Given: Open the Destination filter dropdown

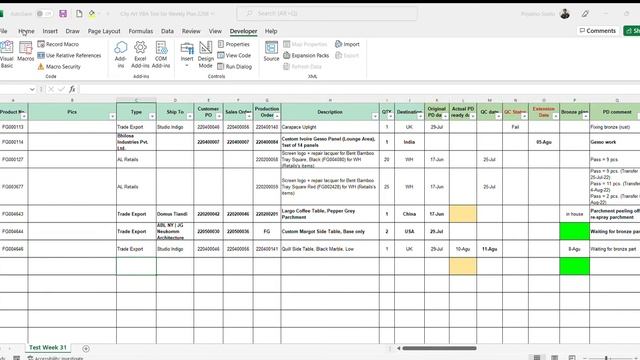Looking at the screenshot, I should point(420,116).
